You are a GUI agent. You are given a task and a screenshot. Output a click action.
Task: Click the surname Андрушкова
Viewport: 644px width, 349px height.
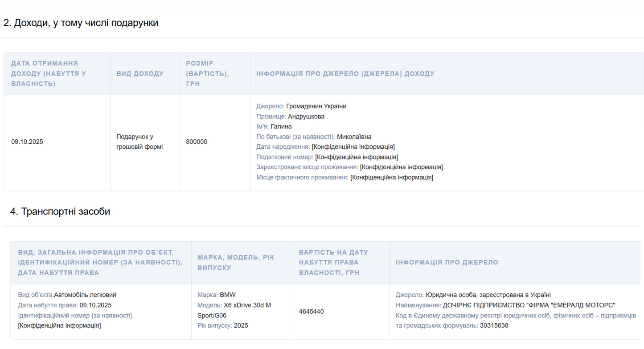[x=306, y=117]
